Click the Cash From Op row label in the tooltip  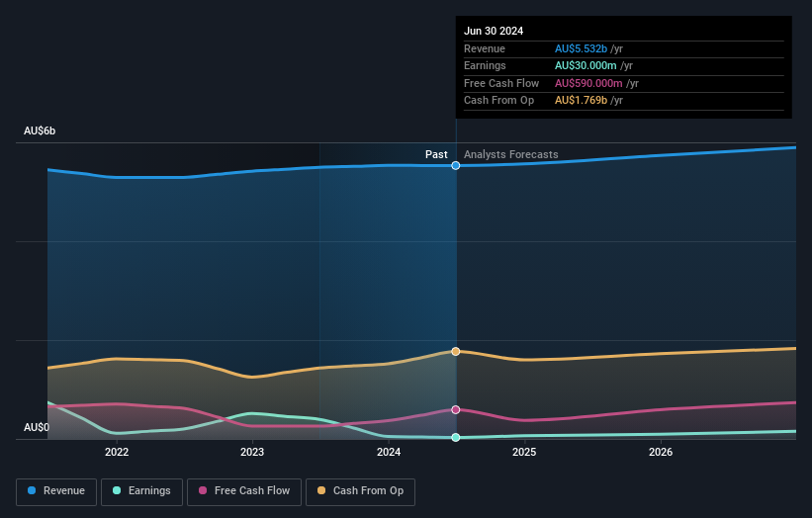point(498,101)
